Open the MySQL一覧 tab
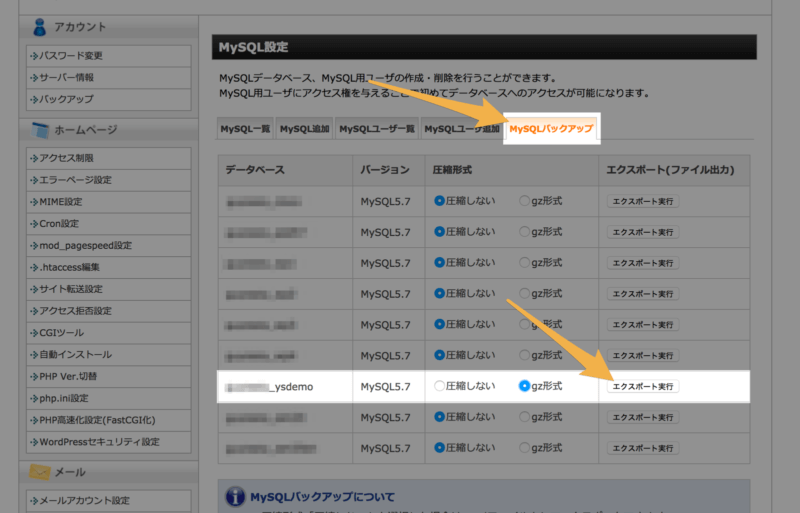Screen dimensions: 800x513 coord(245,130)
